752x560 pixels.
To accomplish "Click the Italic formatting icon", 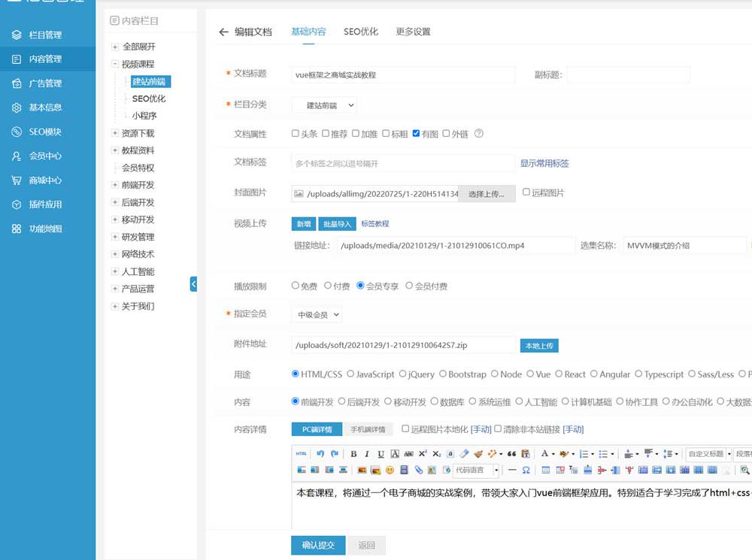I will [x=366, y=455].
